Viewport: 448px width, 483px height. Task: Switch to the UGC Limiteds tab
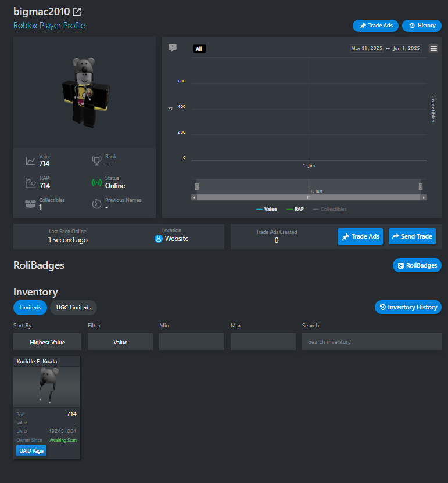[x=73, y=308]
